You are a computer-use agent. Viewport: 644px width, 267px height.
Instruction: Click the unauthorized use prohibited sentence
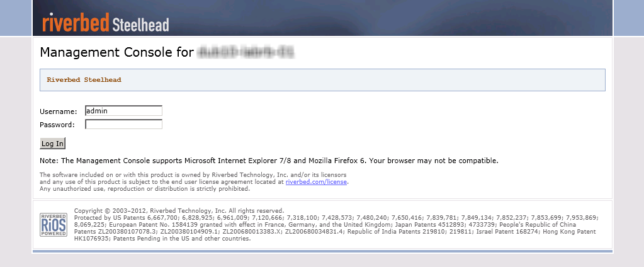click(145, 189)
